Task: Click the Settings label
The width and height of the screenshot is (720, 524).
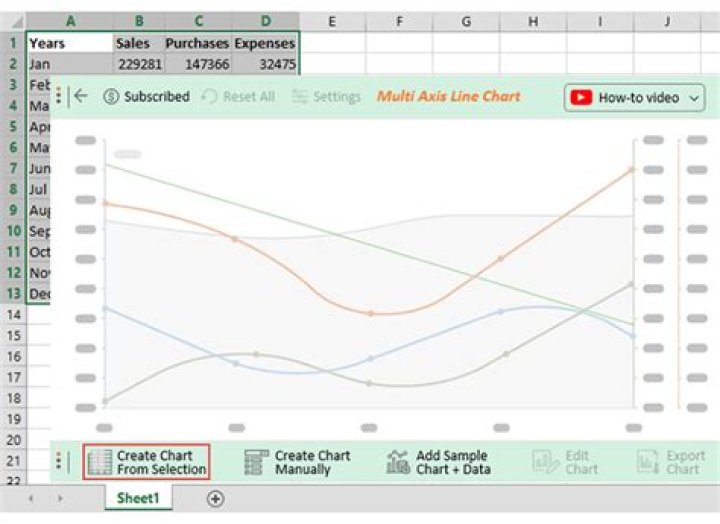Action: [337, 96]
